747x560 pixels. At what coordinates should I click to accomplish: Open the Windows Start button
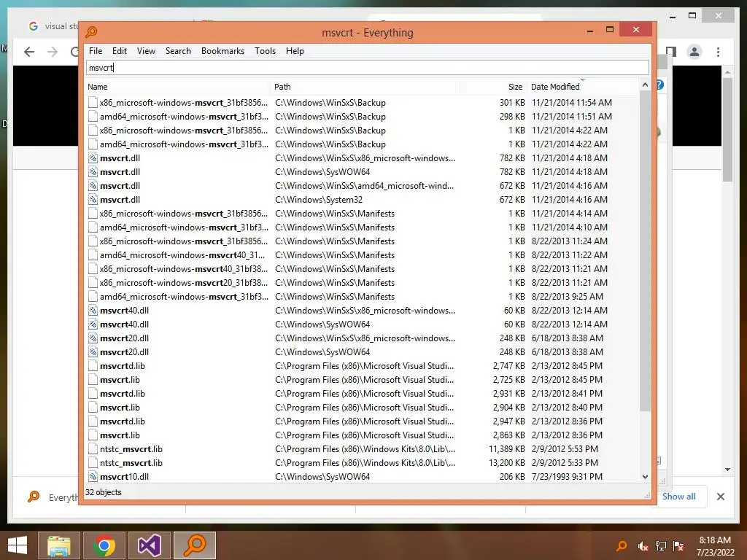click(18, 545)
